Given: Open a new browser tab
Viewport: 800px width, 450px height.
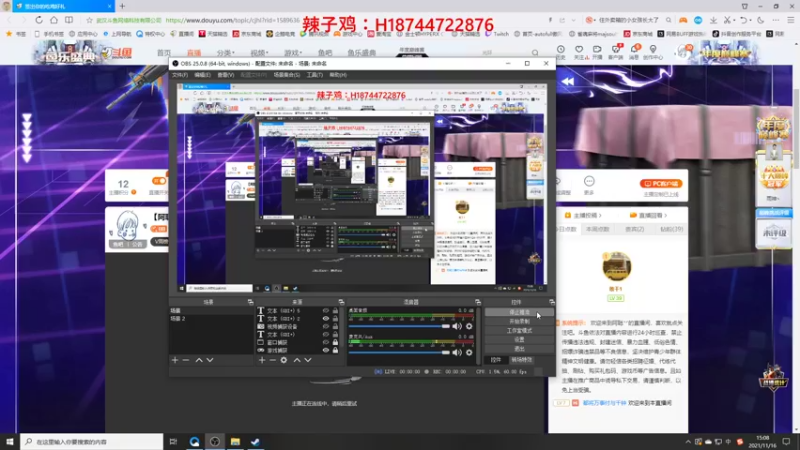Looking at the screenshot, I should (122, 6).
